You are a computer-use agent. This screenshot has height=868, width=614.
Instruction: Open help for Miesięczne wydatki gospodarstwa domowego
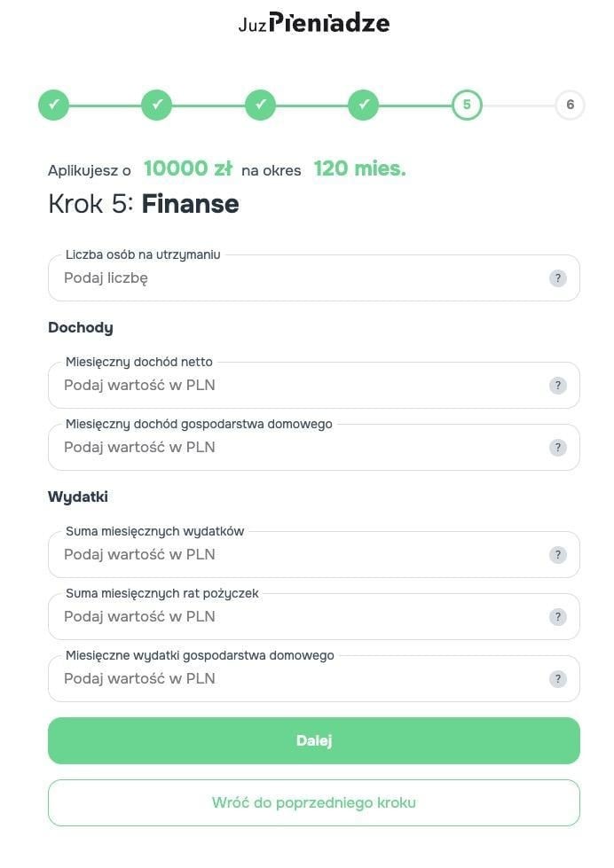(x=557, y=678)
